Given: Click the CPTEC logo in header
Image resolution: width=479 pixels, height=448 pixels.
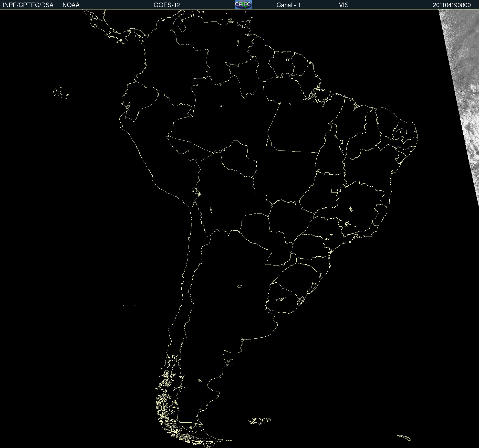Looking at the screenshot, I should coord(243,5).
